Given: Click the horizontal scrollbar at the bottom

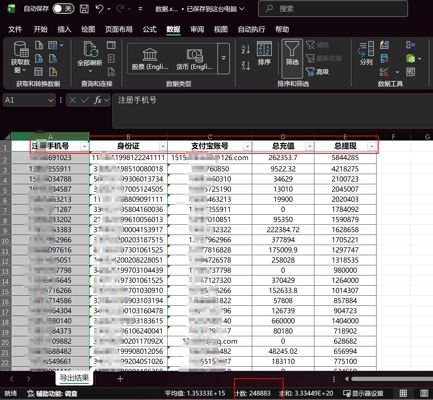Looking at the screenshot, I should click(x=392, y=379).
